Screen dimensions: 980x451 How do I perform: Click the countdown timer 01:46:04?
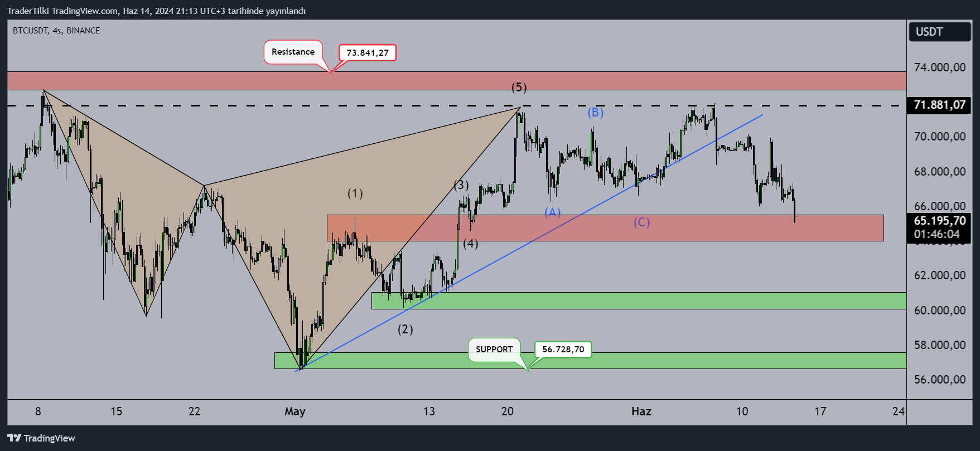click(x=937, y=234)
